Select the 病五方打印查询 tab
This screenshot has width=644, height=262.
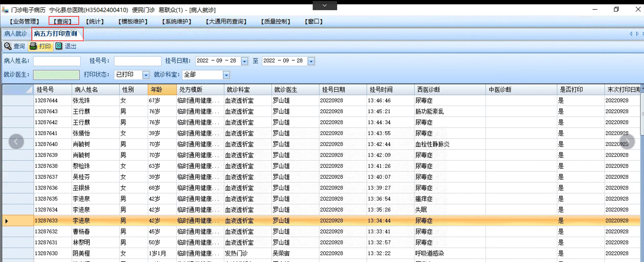tap(56, 34)
